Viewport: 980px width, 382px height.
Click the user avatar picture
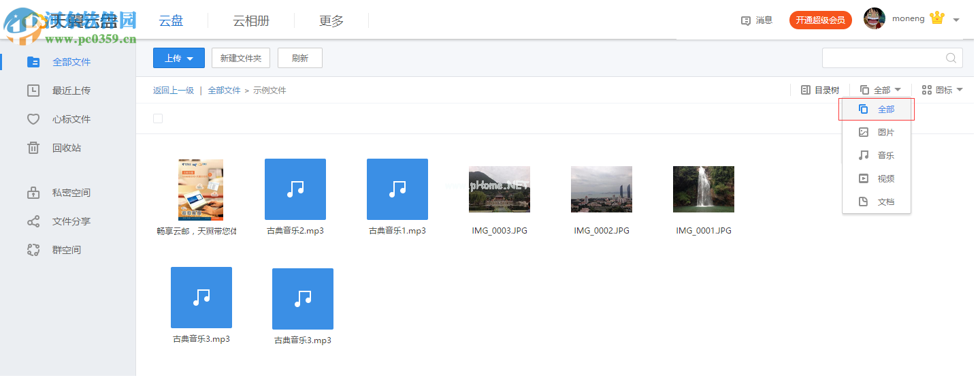(x=875, y=18)
